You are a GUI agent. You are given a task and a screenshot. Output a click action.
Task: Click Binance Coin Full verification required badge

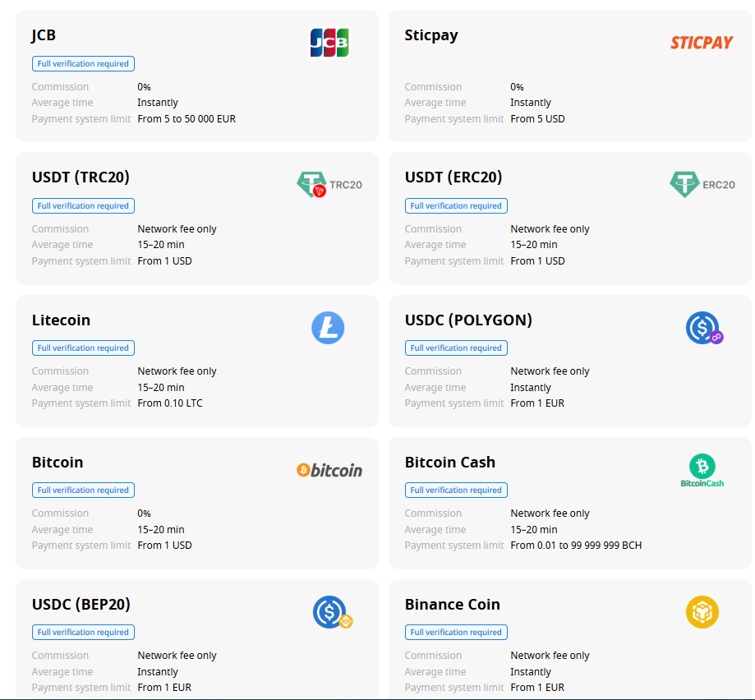[x=456, y=632]
